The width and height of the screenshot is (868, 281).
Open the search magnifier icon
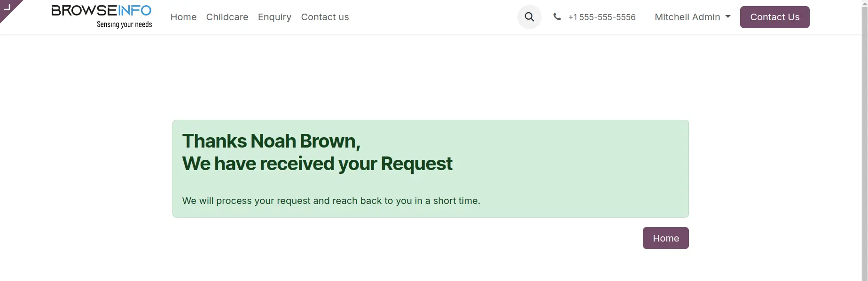(x=529, y=17)
